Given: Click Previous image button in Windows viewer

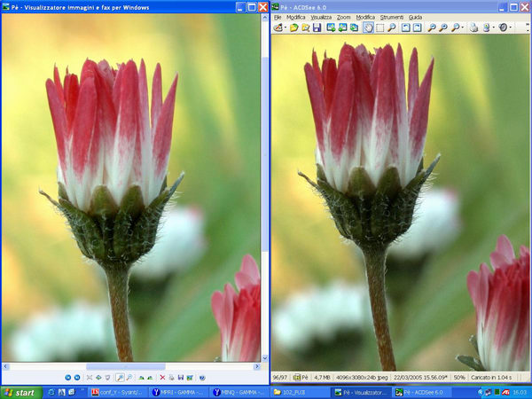Looking at the screenshot, I should pos(67,378).
